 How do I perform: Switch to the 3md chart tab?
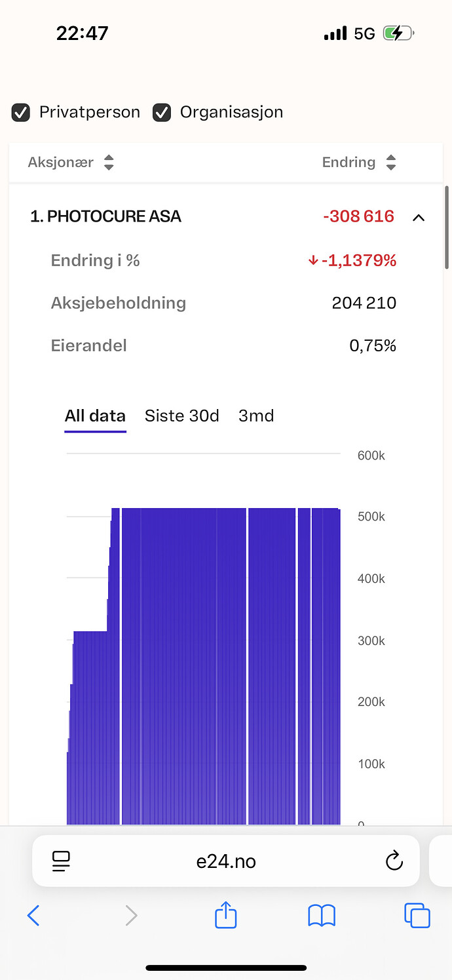(256, 416)
